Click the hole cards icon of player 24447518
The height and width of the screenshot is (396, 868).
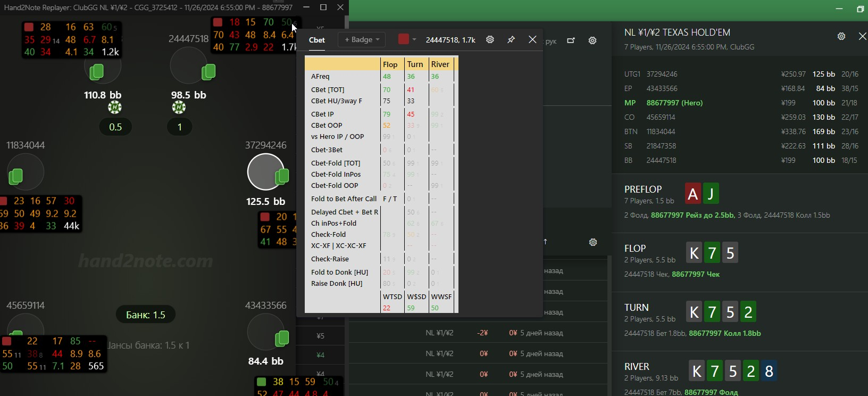[x=208, y=71]
